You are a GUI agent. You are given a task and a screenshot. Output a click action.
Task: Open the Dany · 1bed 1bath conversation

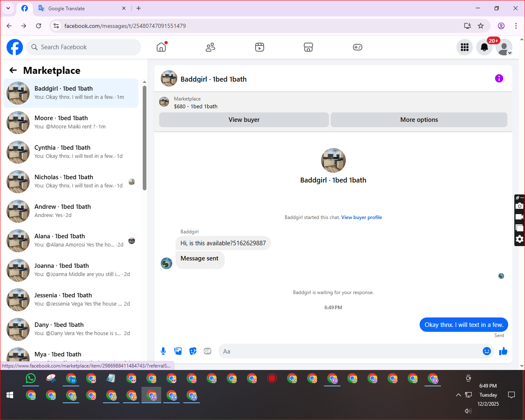71,329
